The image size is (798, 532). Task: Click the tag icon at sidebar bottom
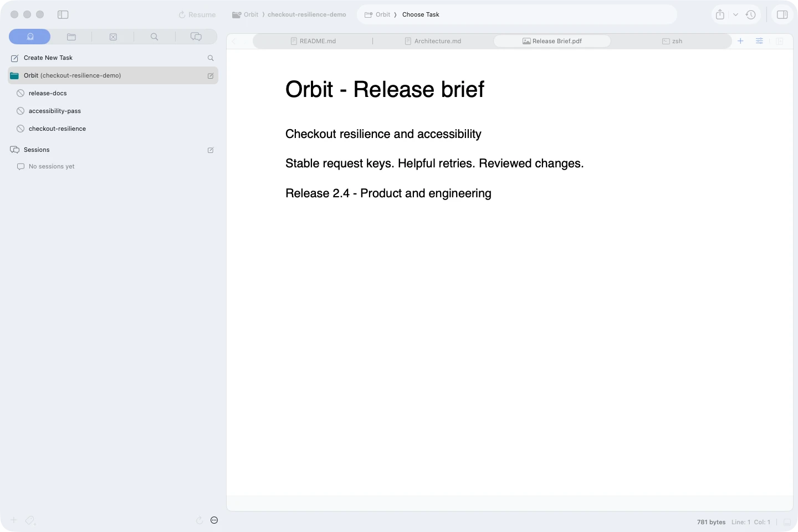(x=30, y=520)
